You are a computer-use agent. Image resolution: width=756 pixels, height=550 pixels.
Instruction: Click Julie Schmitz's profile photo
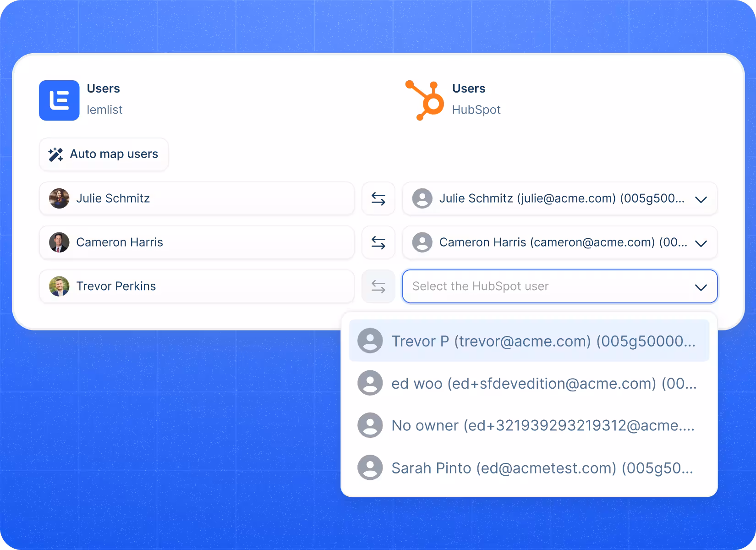pos(59,198)
